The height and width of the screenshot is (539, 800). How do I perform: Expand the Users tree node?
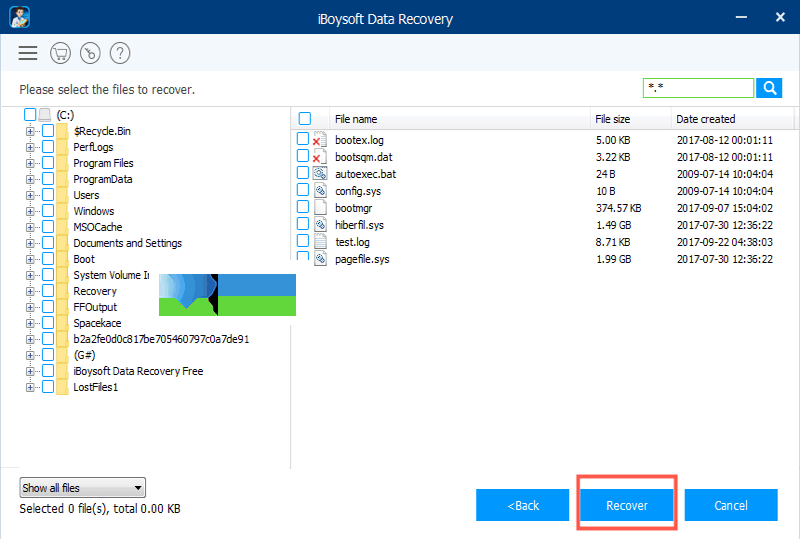[30, 195]
